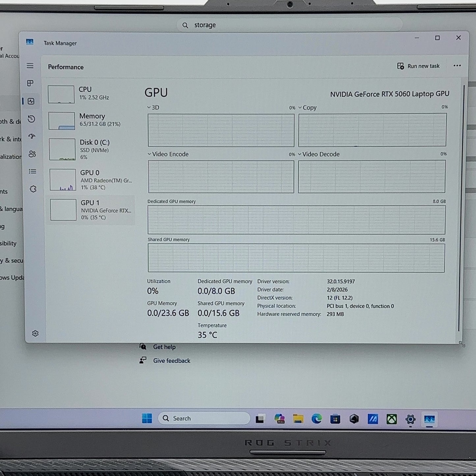476x476 pixels.
Task: Open the Details list sidebar icon
Action: pos(32,171)
